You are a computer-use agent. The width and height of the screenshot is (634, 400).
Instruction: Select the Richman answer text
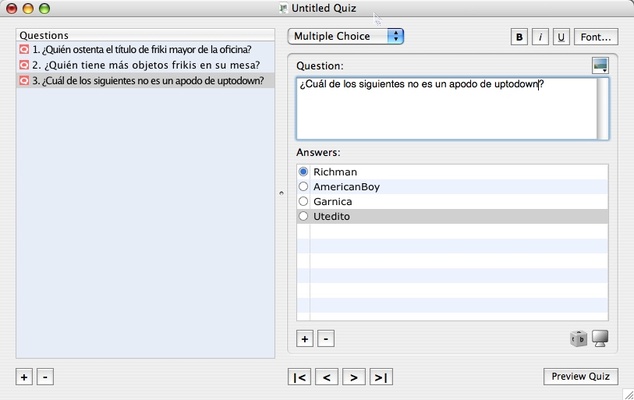[x=335, y=172]
